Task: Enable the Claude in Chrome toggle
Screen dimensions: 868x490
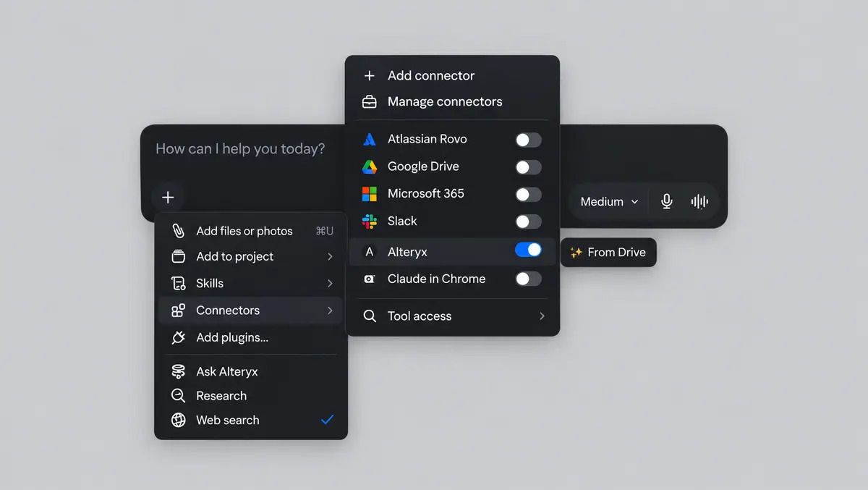Action: [528, 279]
